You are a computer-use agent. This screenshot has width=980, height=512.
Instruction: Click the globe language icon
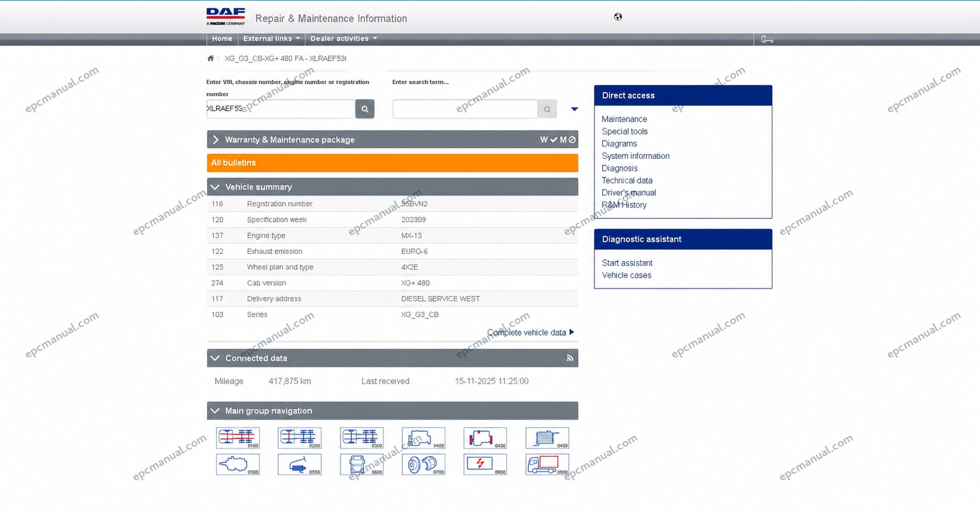pyautogui.click(x=618, y=17)
